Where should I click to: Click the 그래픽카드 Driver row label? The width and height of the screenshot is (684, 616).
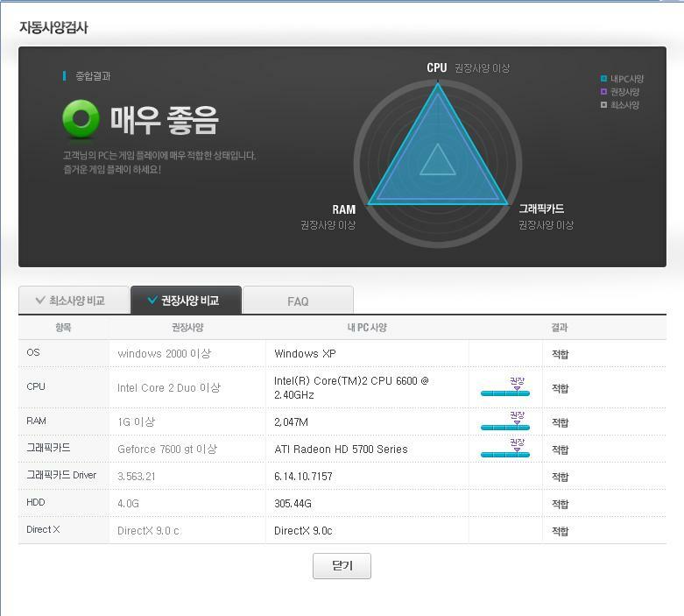(x=61, y=475)
